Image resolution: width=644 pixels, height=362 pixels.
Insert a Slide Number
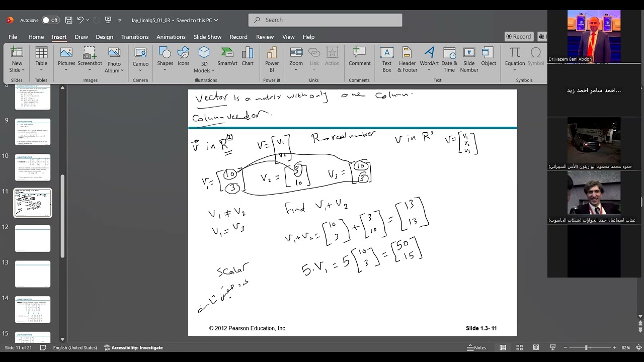[x=469, y=60]
